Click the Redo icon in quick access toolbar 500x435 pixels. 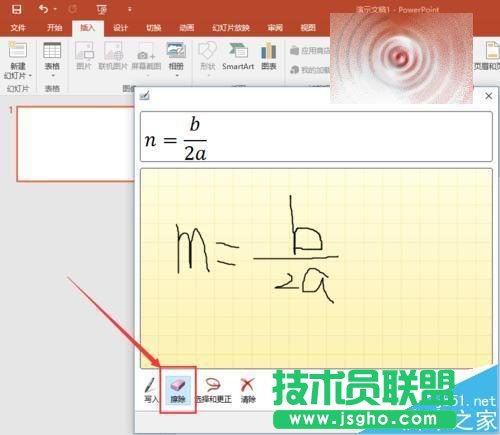73,9
